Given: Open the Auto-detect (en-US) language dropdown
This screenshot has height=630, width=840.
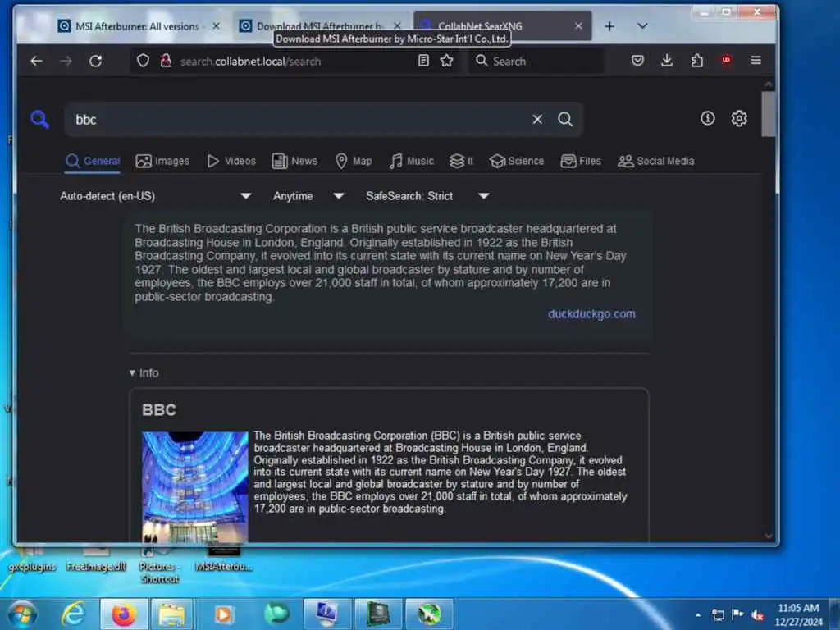Looking at the screenshot, I should (155, 196).
